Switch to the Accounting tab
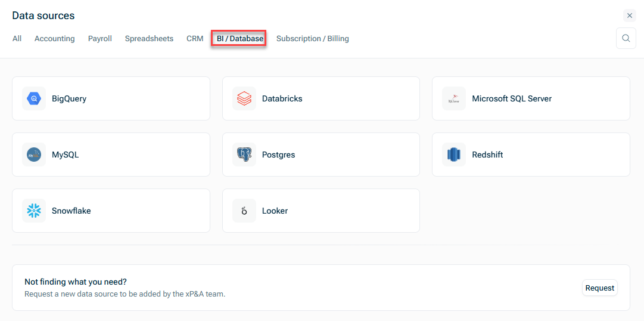This screenshot has width=644, height=321. coord(55,39)
